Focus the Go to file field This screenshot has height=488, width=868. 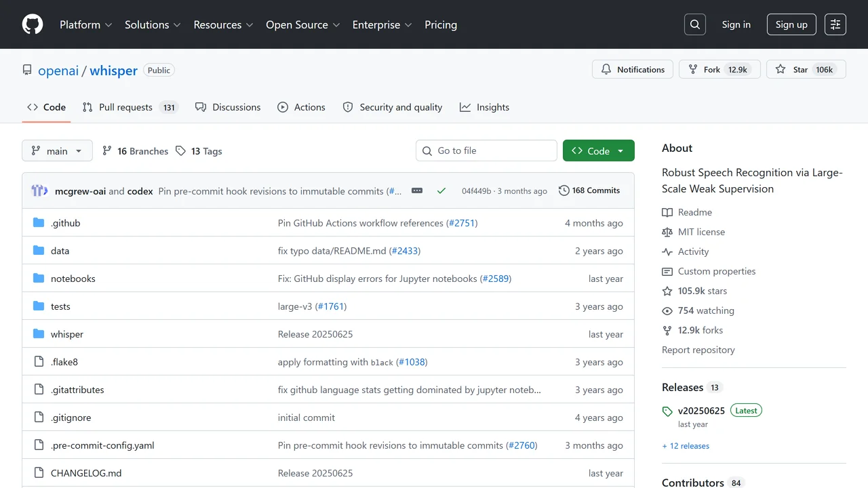[486, 150]
